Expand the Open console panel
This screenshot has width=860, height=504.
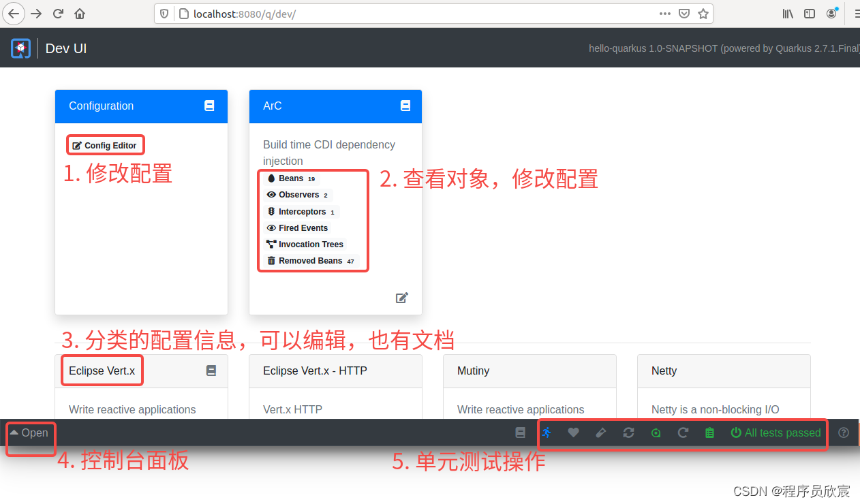(x=28, y=432)
